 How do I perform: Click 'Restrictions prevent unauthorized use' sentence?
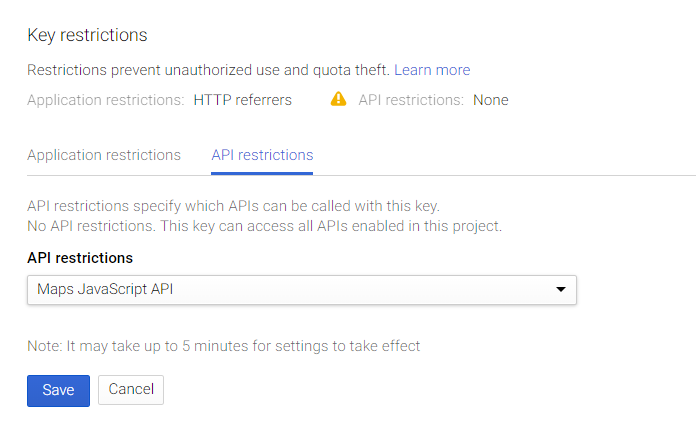pyautogui.click(x=208, y=70)
